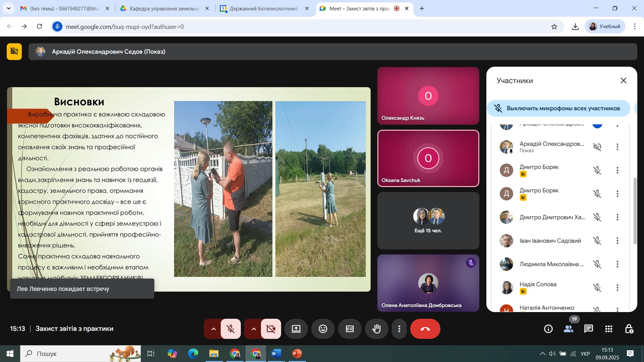Image resolution: width=644 pixels, height=362 pixels.
Task: Expand video settings arrow next to camera
Action: point(254,329)
